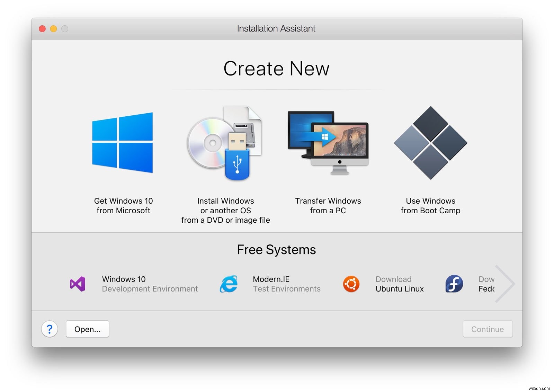Open help via the question mark icon

(x=49, y=329)
